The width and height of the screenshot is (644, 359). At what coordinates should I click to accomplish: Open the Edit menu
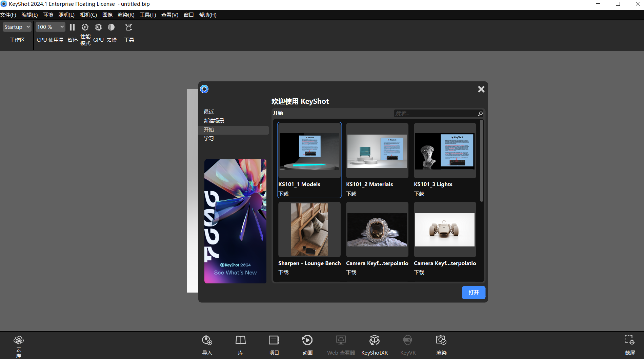[x=29, y=15]
